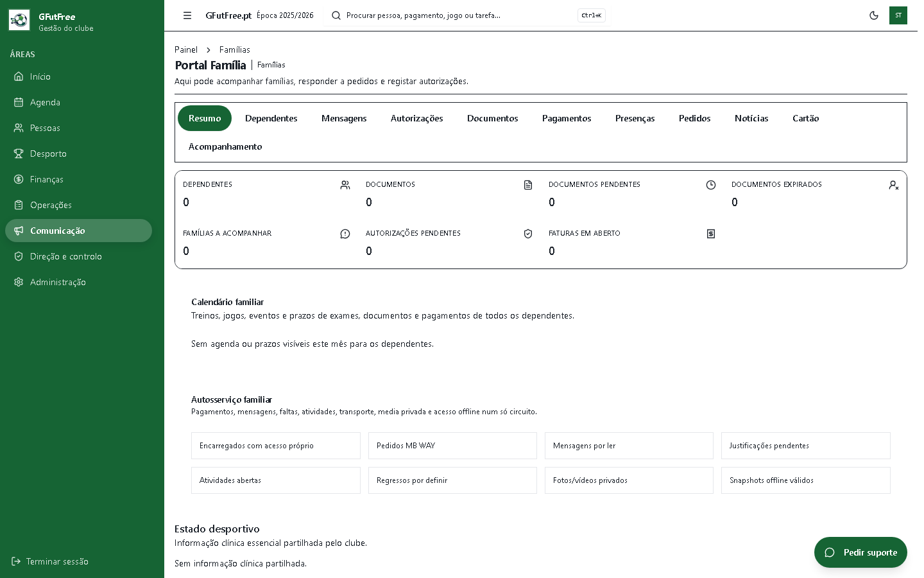The height and width of the screenshot is (578, 924).
Task: Click the Documentos file icon
Action: coord(528,185)
